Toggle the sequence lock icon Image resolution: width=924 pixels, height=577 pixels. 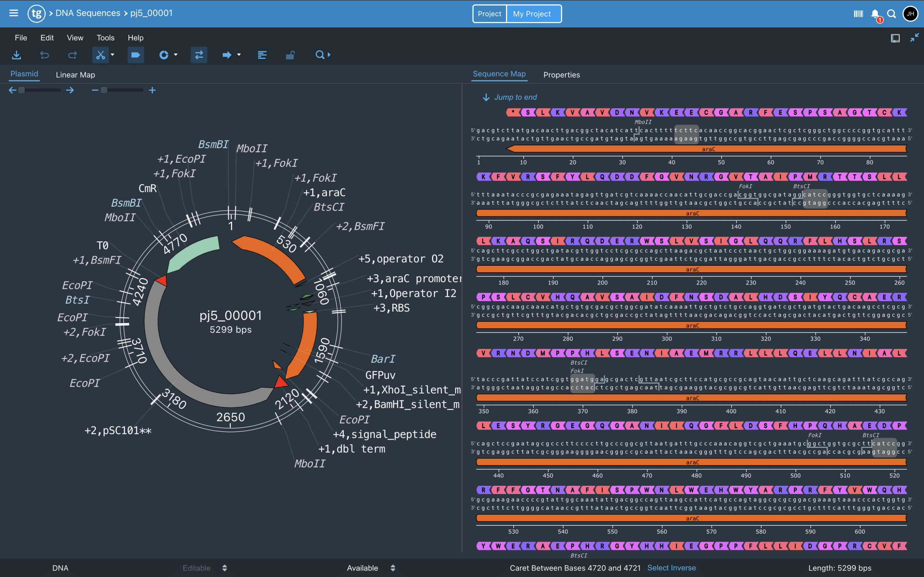(x=290, y=55)
